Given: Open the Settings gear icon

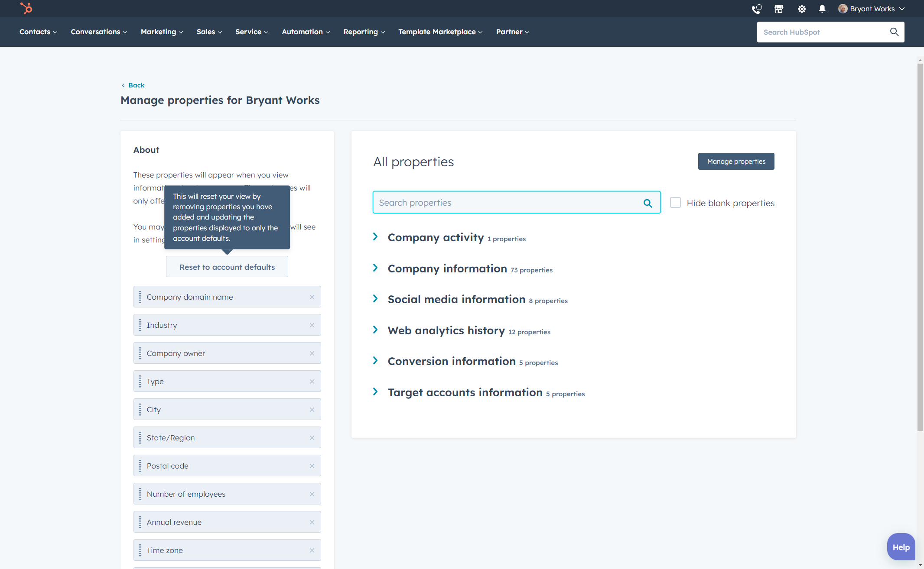Looking at the screenshot, I should click(x=801, y=9).
